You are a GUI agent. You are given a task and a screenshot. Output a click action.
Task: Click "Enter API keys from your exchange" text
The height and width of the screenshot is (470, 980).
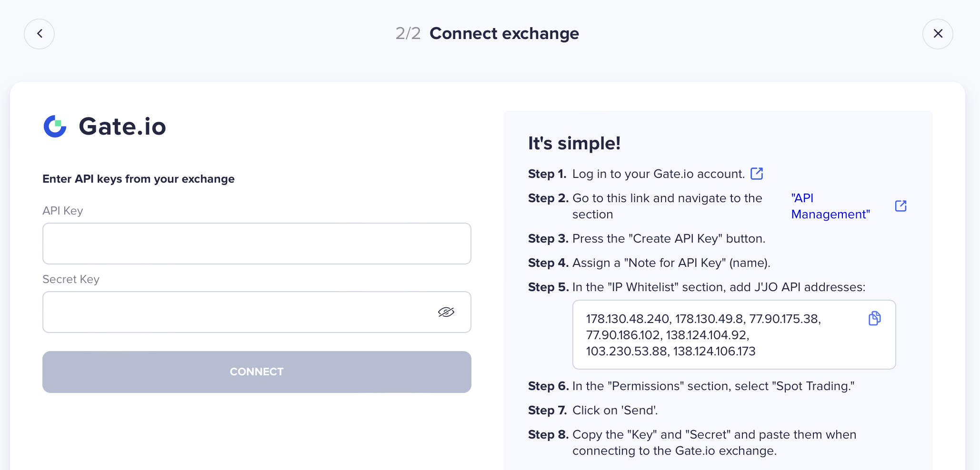(139, 179)
